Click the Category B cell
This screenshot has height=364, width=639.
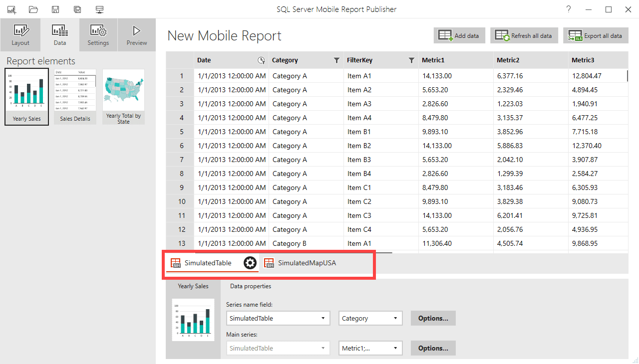306,243
